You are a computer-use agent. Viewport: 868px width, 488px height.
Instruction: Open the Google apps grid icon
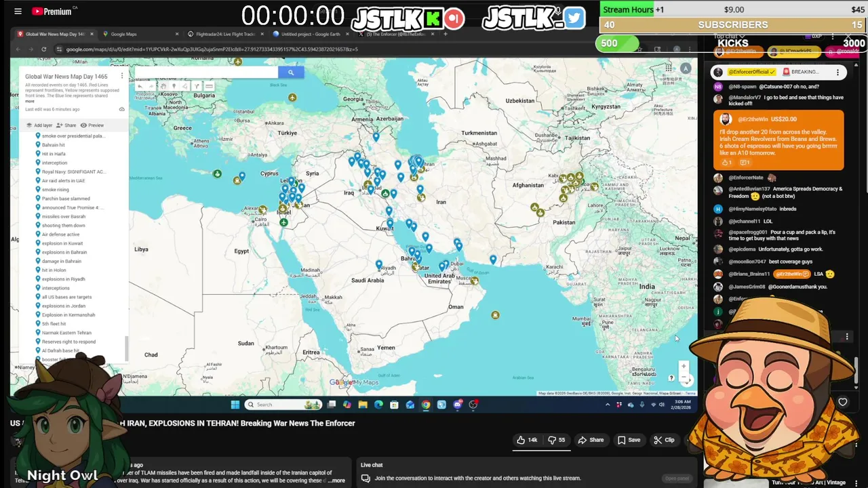pyautogui.click(x=669, y=68)
